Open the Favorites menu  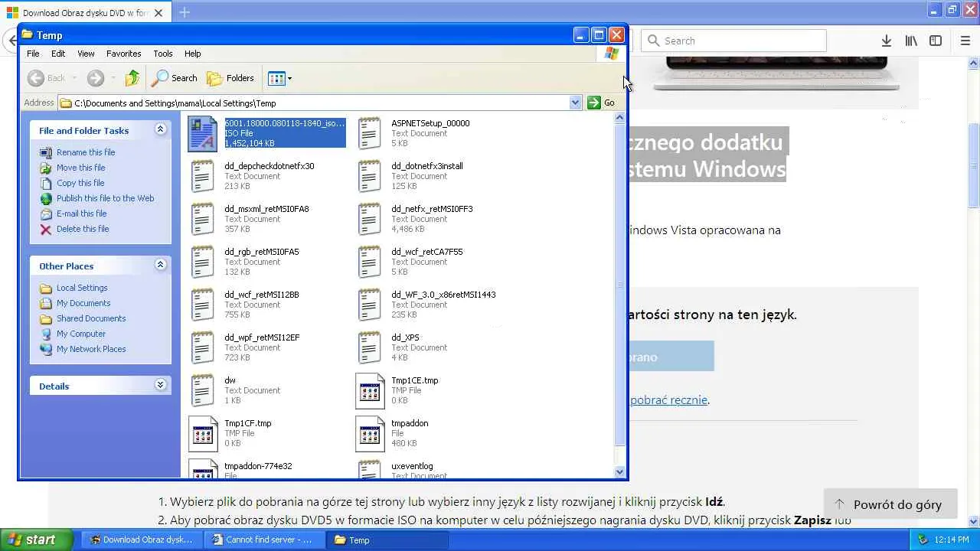[124, 54]
